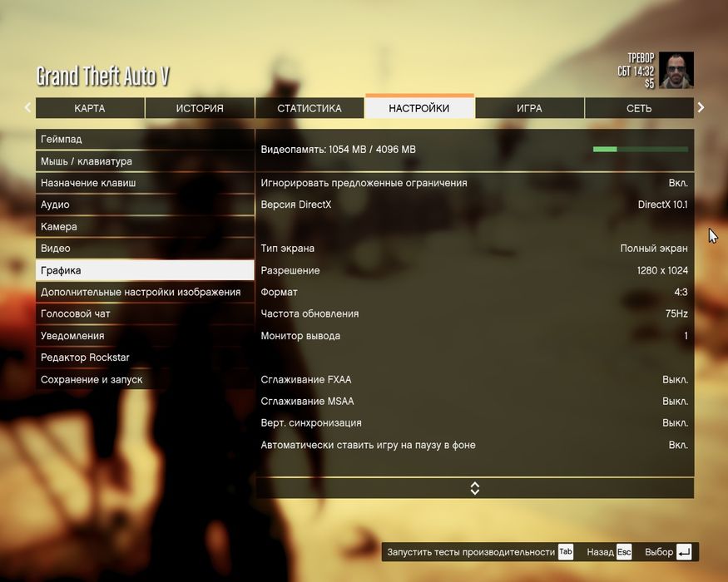Toggle Игнорировать предложенные ограничения setting
Screen dimensions: 728x582
click(474, 183)
